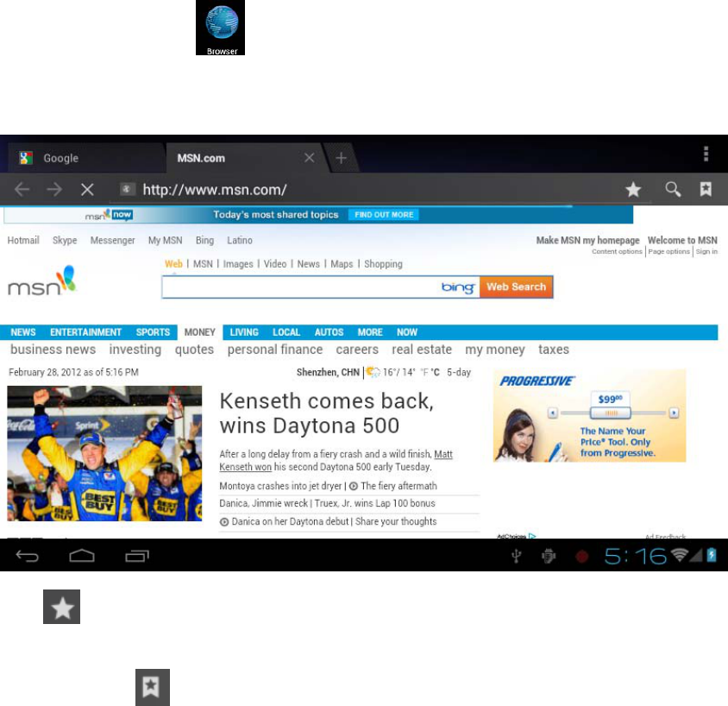Click Progressive slider right arrow
The width and height of the screenshot is (728, 706).
pos(674,413)
